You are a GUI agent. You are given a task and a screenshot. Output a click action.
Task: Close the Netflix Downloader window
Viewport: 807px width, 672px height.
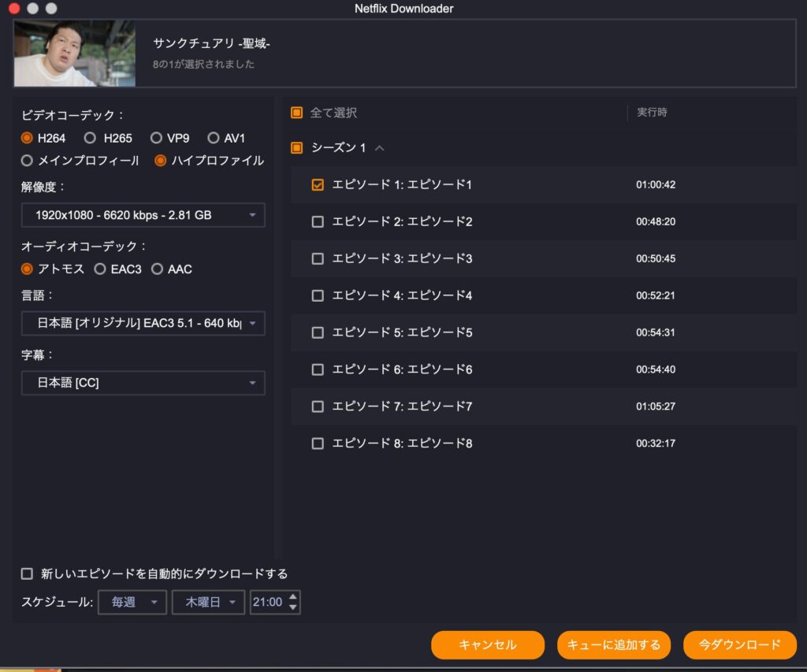click(14, 8)
